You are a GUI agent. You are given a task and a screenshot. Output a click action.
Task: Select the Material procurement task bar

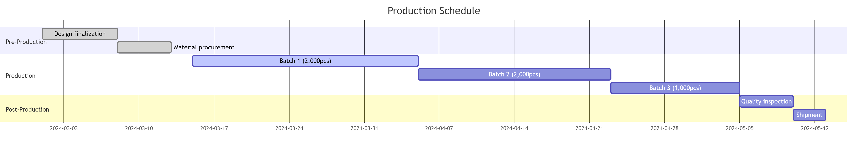tap(144, 47)
